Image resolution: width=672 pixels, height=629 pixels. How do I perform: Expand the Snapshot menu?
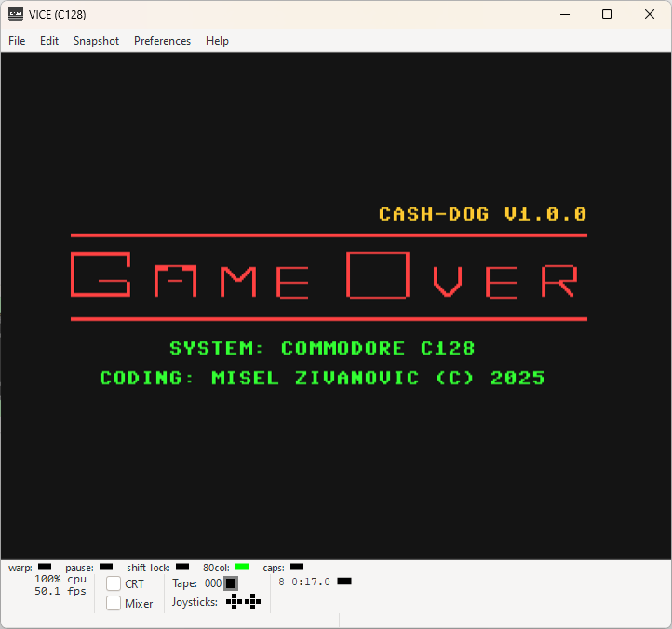pos(96,41)
